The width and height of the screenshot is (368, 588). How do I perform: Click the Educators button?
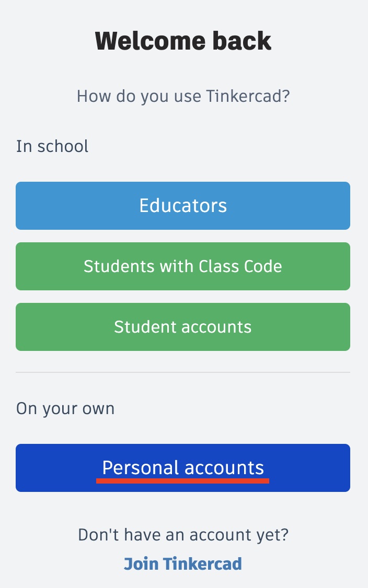click(x=183, y=206)
